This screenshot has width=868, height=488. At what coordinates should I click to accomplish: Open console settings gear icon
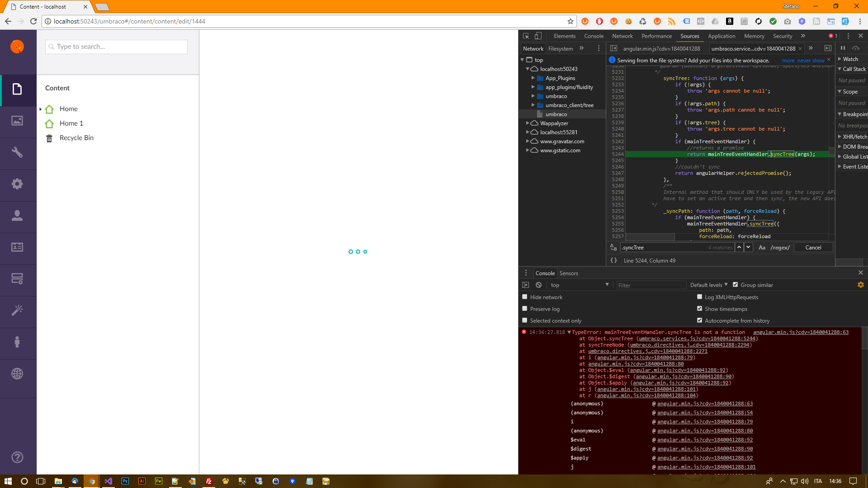860,285
